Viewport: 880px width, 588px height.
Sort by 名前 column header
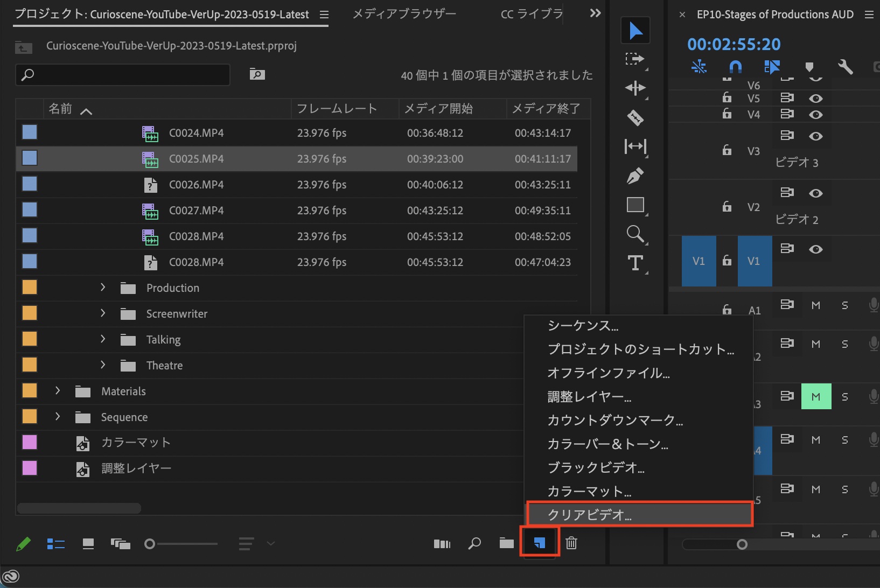point(60,109)
